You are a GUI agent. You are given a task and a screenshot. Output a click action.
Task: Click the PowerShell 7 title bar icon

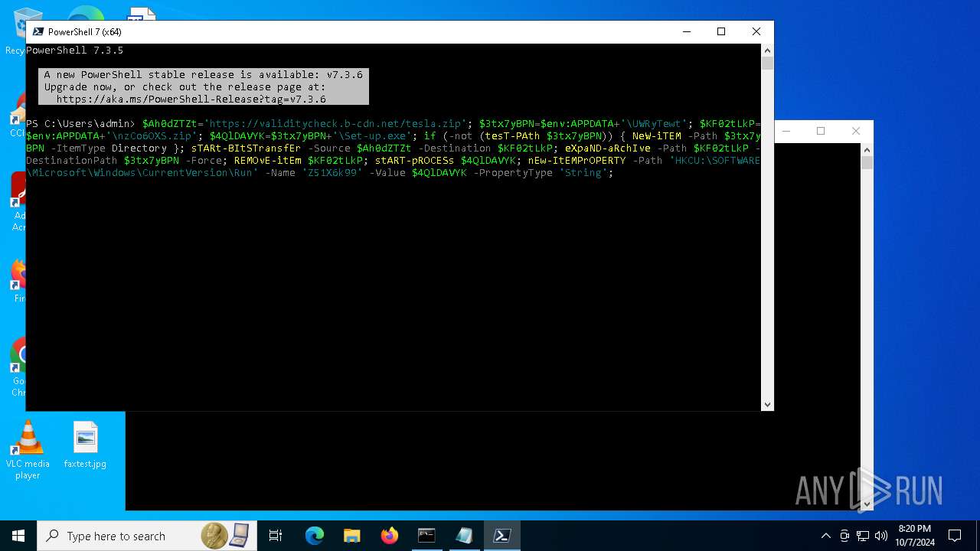click(38, 31)
